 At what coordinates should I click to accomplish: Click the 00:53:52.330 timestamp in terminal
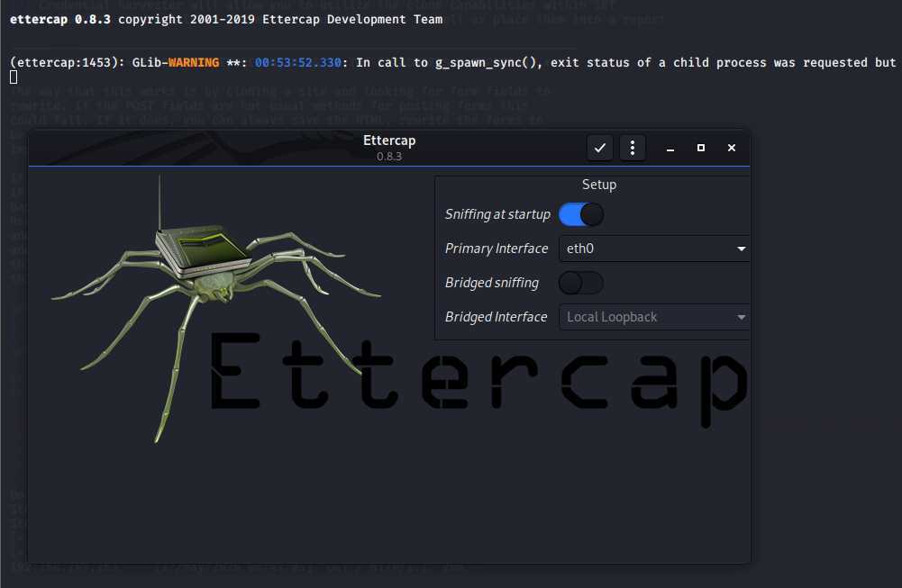click(298, 63)
